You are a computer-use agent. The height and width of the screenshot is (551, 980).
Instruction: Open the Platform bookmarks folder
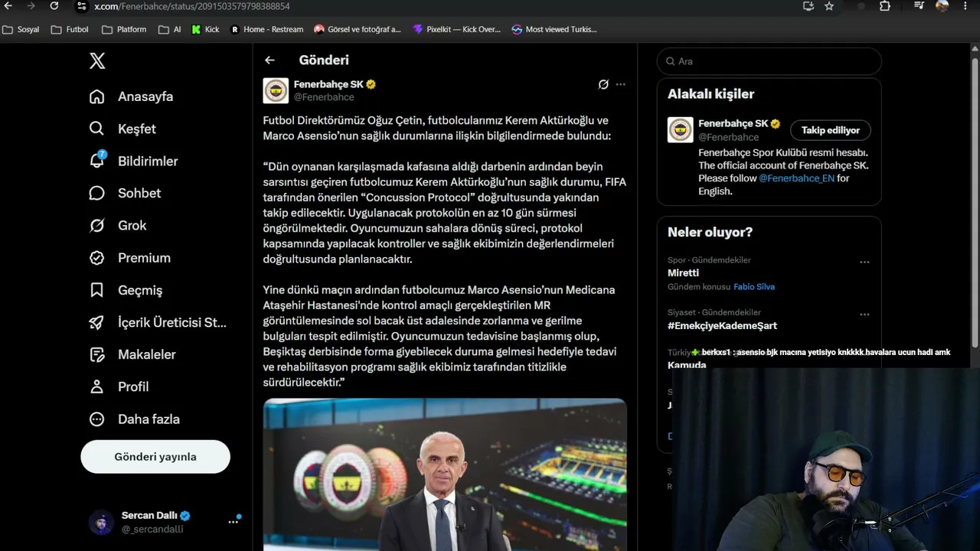click(124, 29)
